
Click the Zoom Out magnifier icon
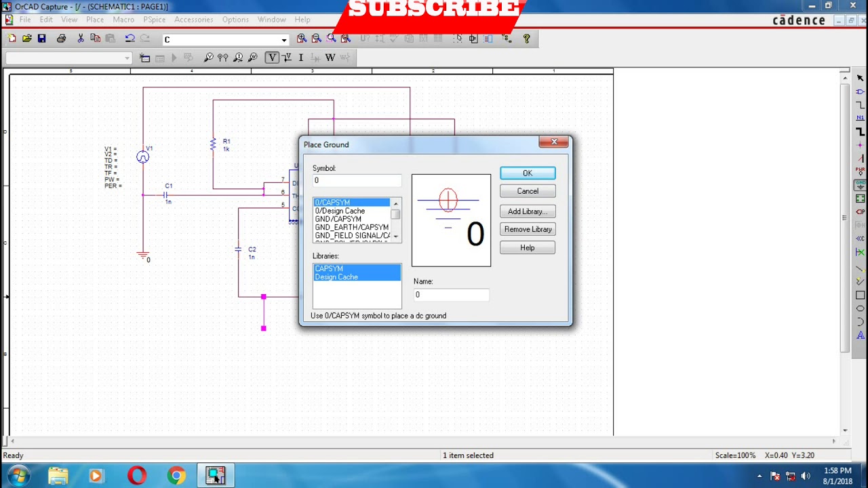pyautogui.click(x=317, y=39)
